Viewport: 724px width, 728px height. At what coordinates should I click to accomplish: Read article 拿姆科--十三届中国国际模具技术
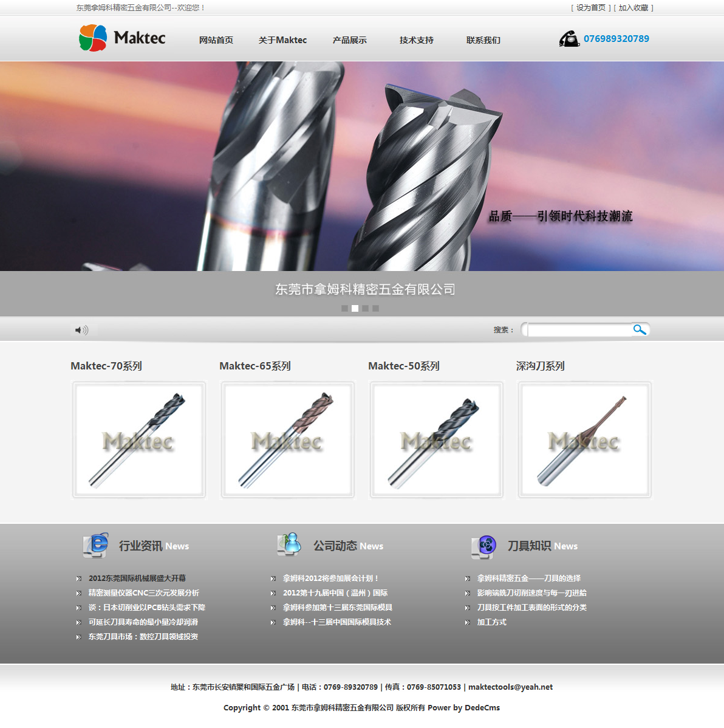(x=337, y=622)
